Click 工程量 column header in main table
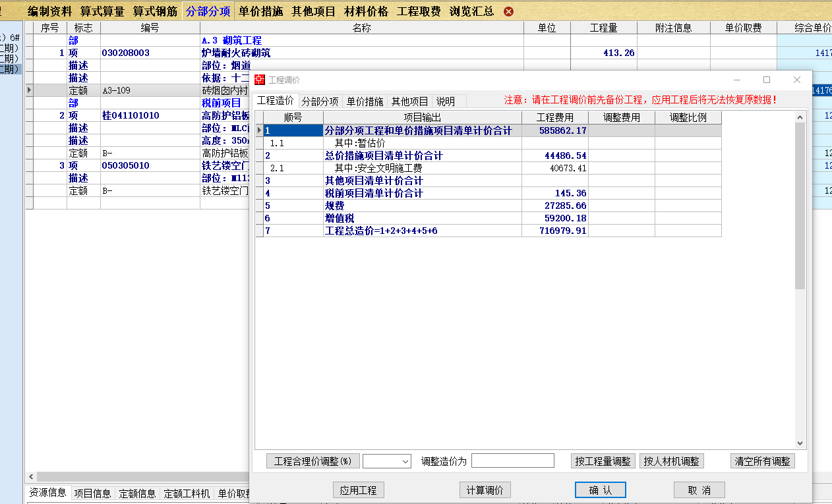The height and width of the screenshot is (504, 832). click(x=604, y=28)
